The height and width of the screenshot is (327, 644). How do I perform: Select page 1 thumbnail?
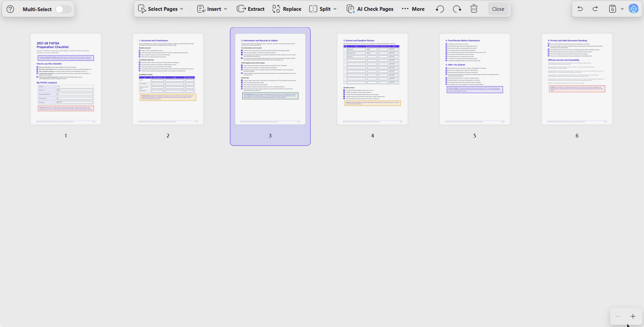[x=66, y=79]
